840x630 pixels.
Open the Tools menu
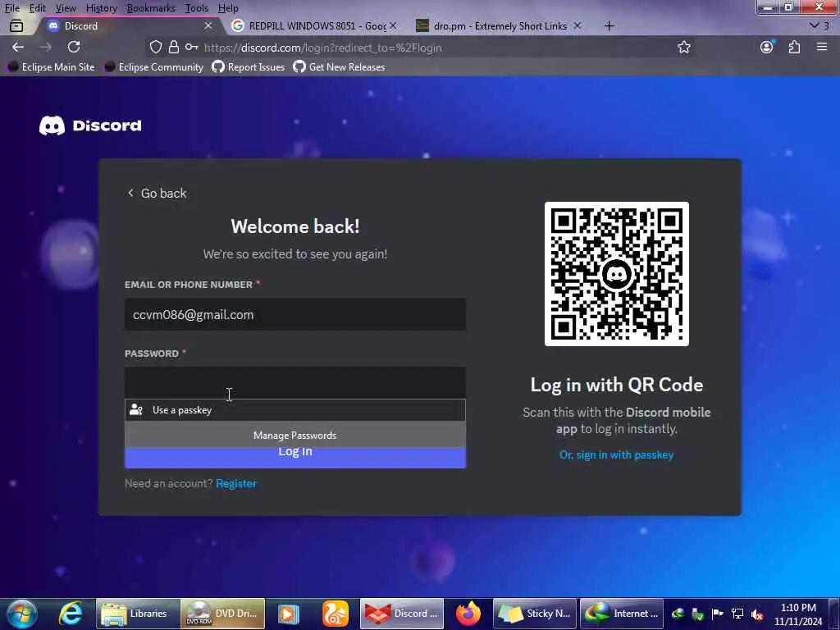pyautogui.click(x=197, y=8)
